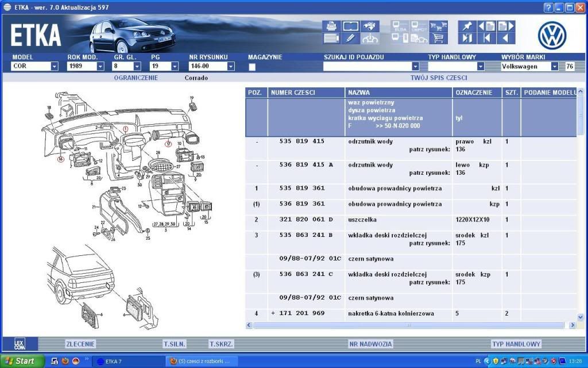Open the catalog book icon

351,26
